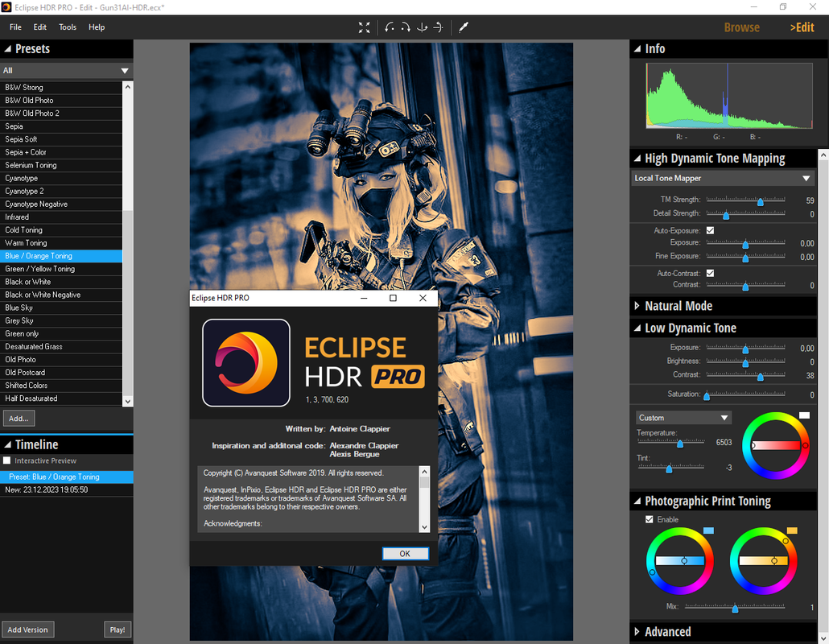The image size is (829, 644).
Task: Click white swatch above white balance wheel
Action: tap(804, 415)
